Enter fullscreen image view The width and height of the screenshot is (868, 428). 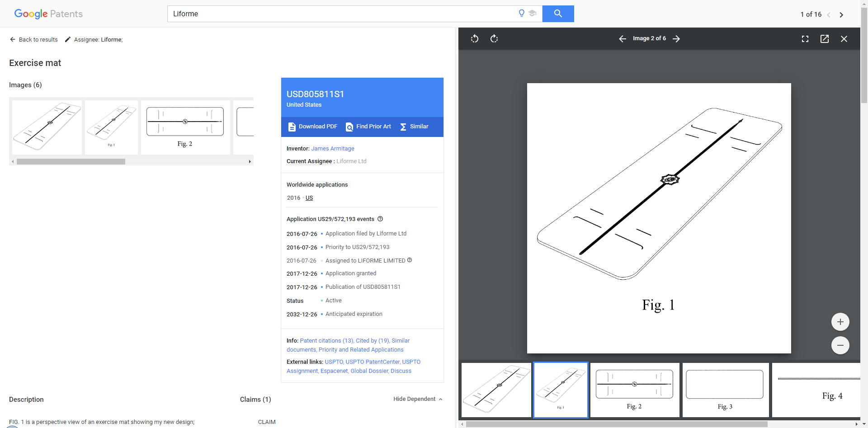coord(805,39)
